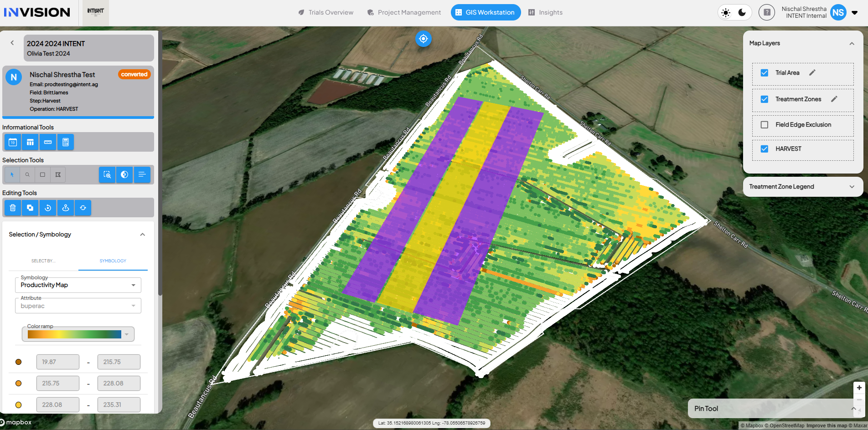Select the polygon selection tool
Image resolution: width=868 pixels, height=430 pixels.
[x=58, y=174]
